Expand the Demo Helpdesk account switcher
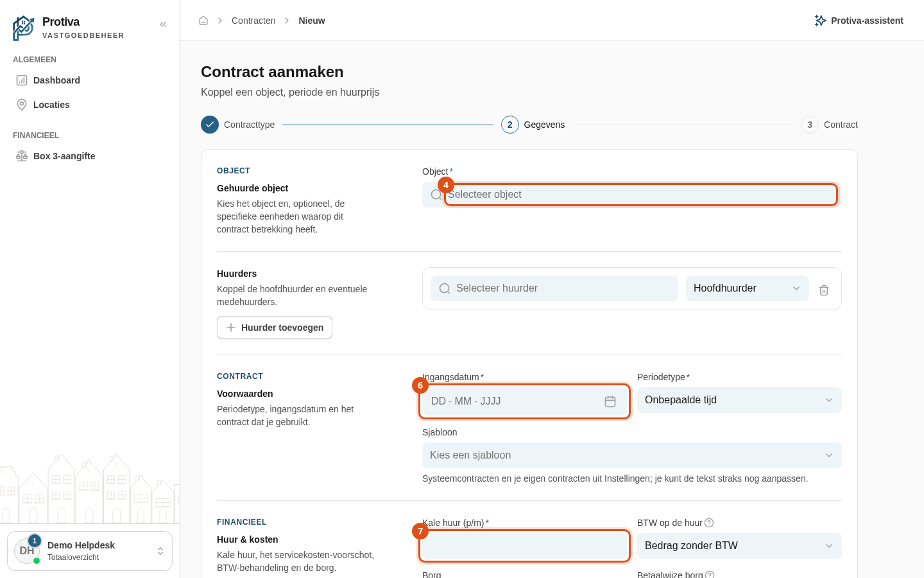 (x=90, y=551)
